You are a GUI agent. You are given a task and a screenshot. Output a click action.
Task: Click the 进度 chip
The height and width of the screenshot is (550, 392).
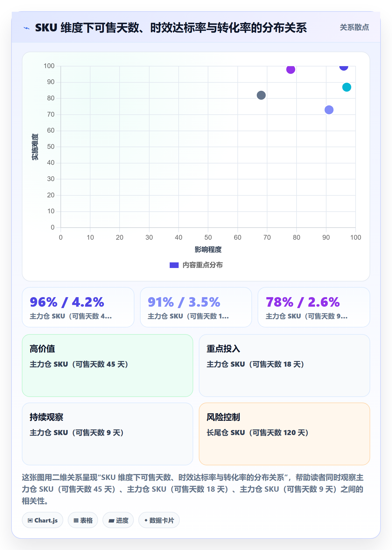118,520
